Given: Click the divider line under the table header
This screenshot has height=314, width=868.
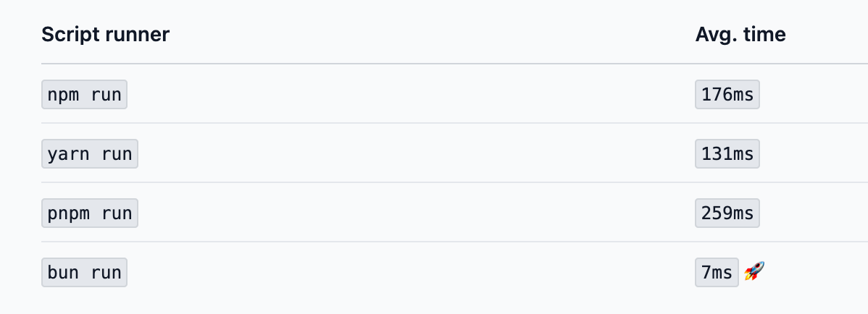Looking at the screenshot, I should click(435, 64).
